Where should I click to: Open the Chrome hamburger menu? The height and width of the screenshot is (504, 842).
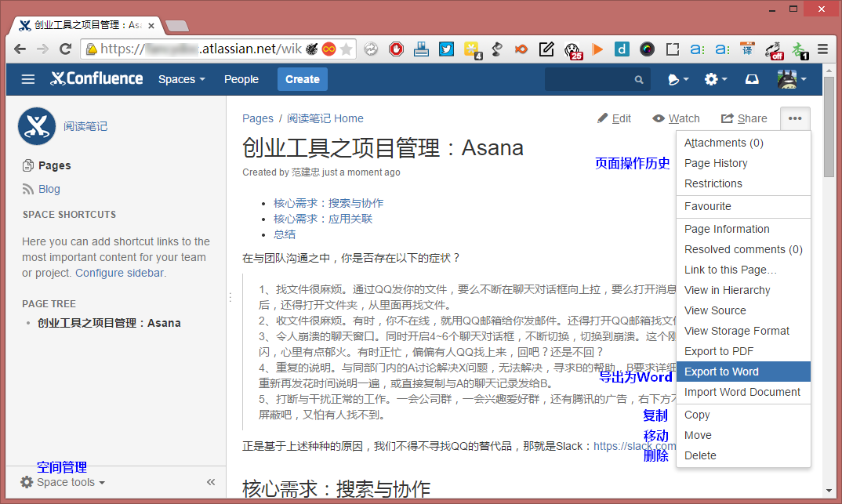click(x=822, y=49)
